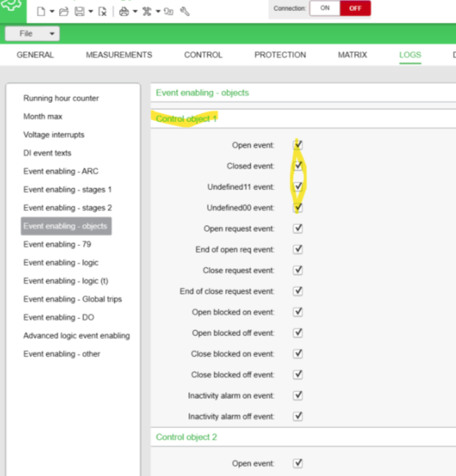Select Event enabling - objects item

click(x=66, y=226)
